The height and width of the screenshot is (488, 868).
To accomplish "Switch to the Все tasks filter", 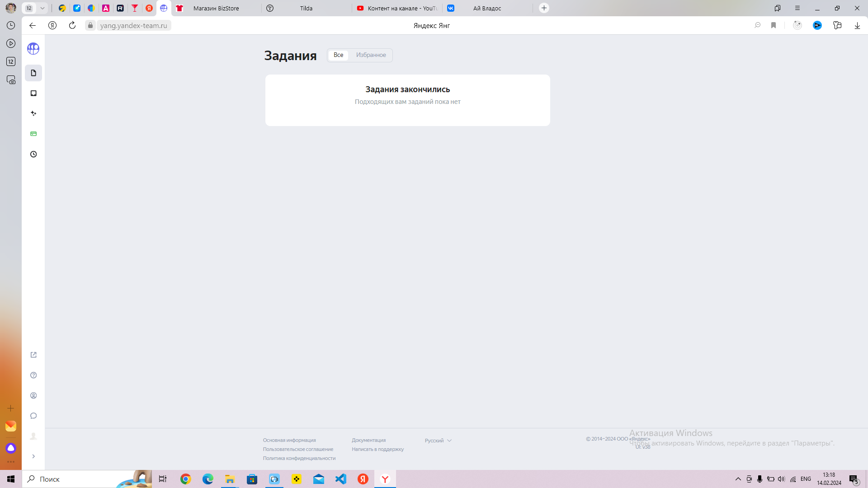I will (338, 55).
